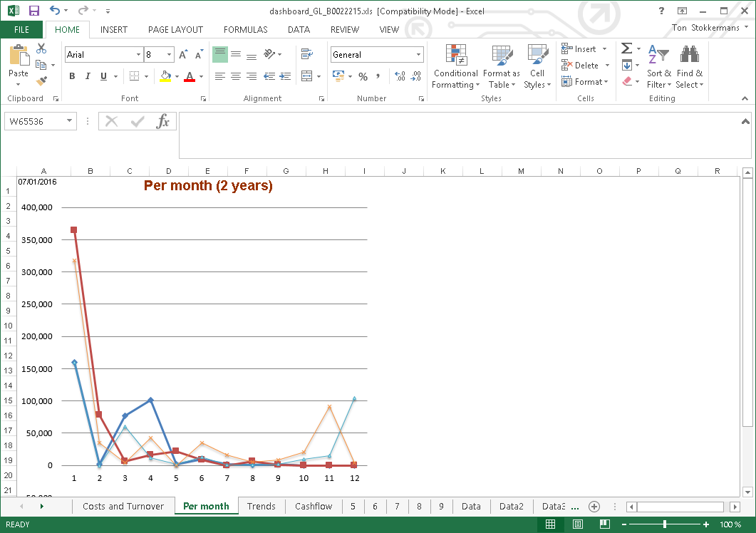756x533 pixels.
Task: Open the FORMULAS ribbon tab
Action: pos(245,29)
